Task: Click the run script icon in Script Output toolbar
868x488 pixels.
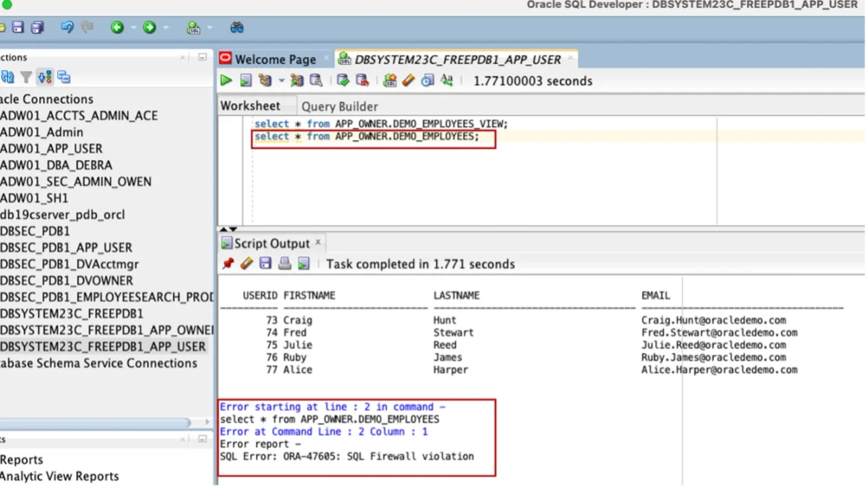Action: tap(304, 264)
